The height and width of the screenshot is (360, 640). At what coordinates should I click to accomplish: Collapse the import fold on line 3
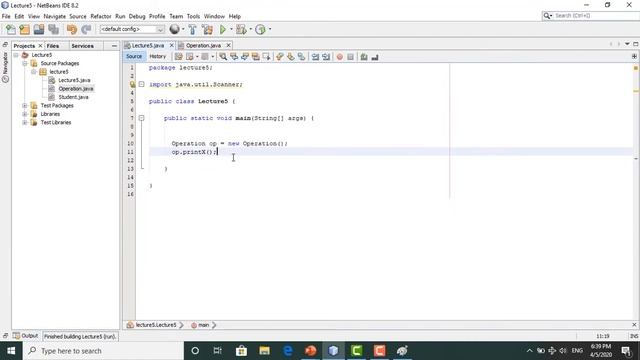[142, 84]
